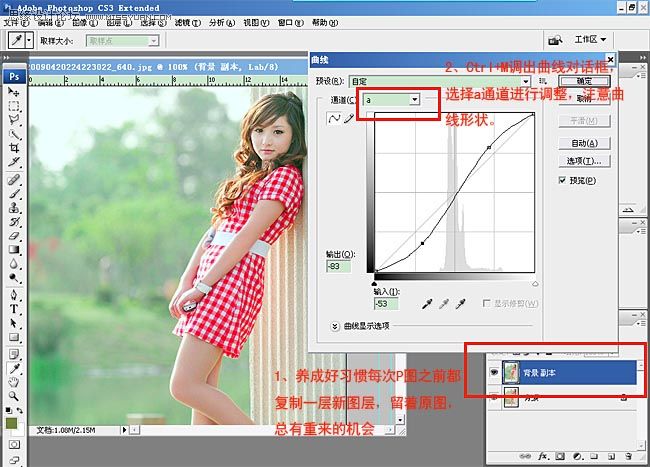Select the Zoom tool
Viewport: 650px width, 467px height.
[x=14, y=396]
